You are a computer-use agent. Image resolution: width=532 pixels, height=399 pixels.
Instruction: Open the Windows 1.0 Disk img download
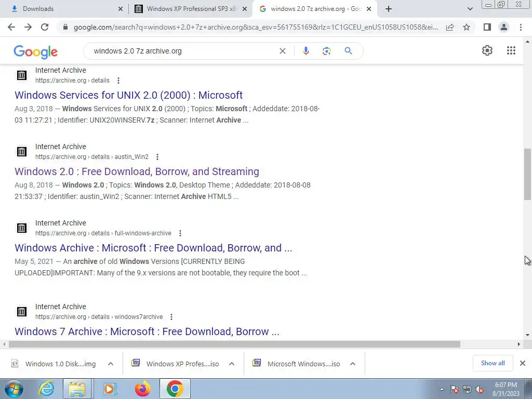(54, 364)
